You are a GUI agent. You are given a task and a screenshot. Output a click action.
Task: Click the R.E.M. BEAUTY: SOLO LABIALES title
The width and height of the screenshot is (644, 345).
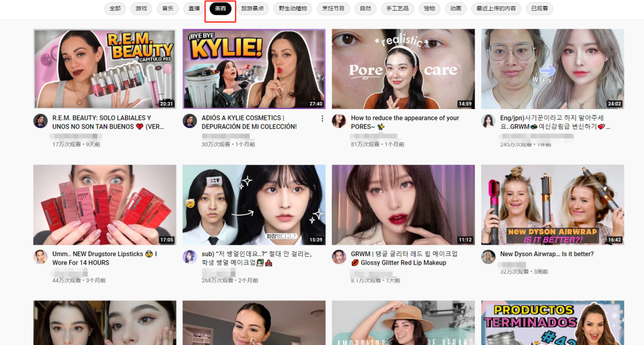point(109,122)
